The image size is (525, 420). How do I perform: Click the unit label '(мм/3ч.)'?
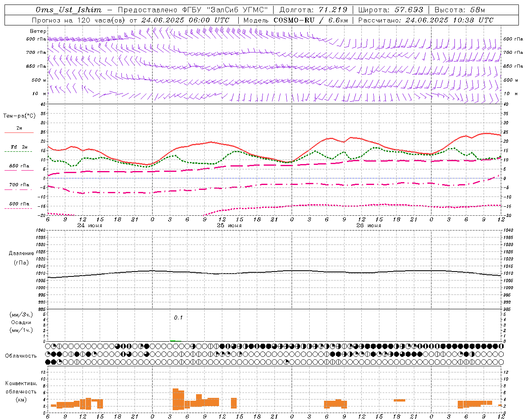point(21,315)
